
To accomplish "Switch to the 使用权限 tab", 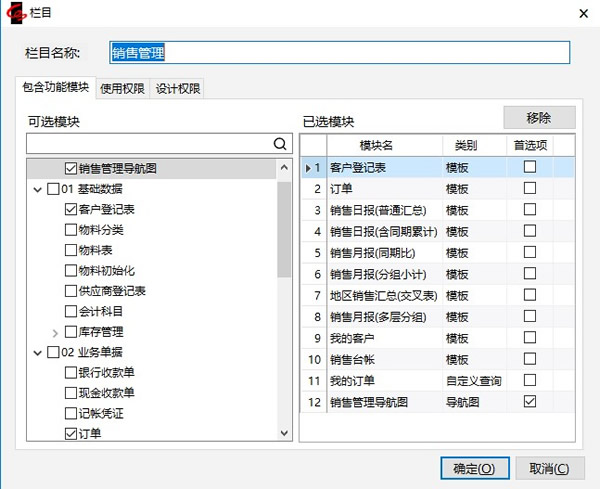I will pyautogui.click(x=122, y=88).
